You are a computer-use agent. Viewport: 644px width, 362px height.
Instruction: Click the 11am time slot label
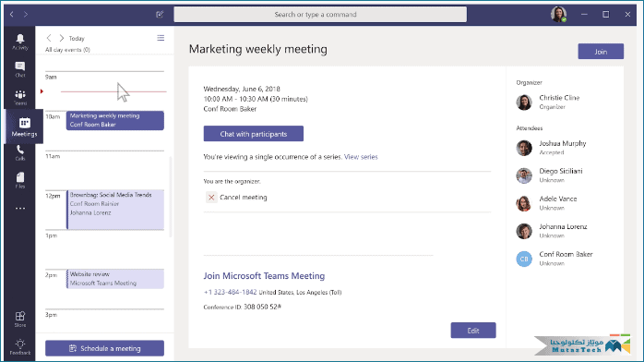[x=53, y=156]
